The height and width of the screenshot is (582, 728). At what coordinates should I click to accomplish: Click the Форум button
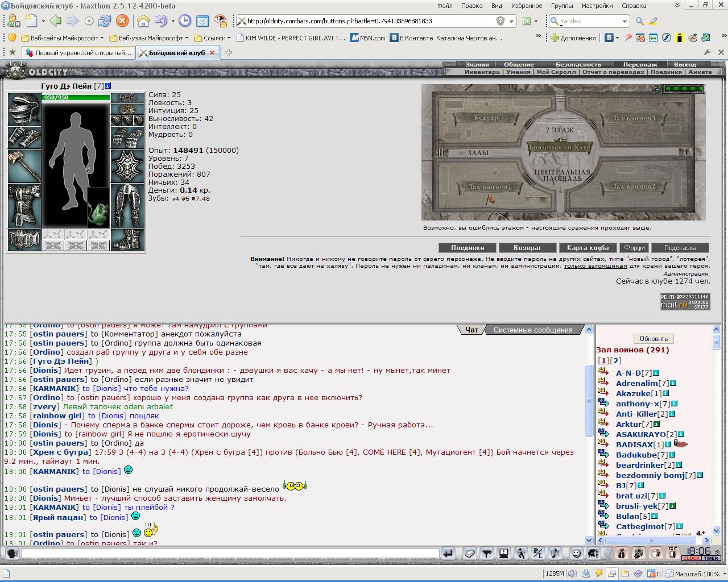coord(634,248)
